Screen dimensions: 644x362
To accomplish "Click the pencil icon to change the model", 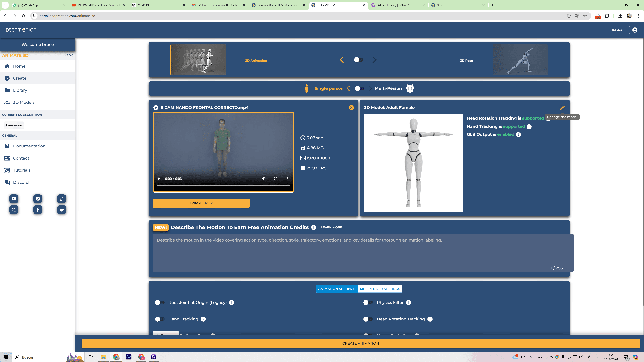I will pos(562,107).
